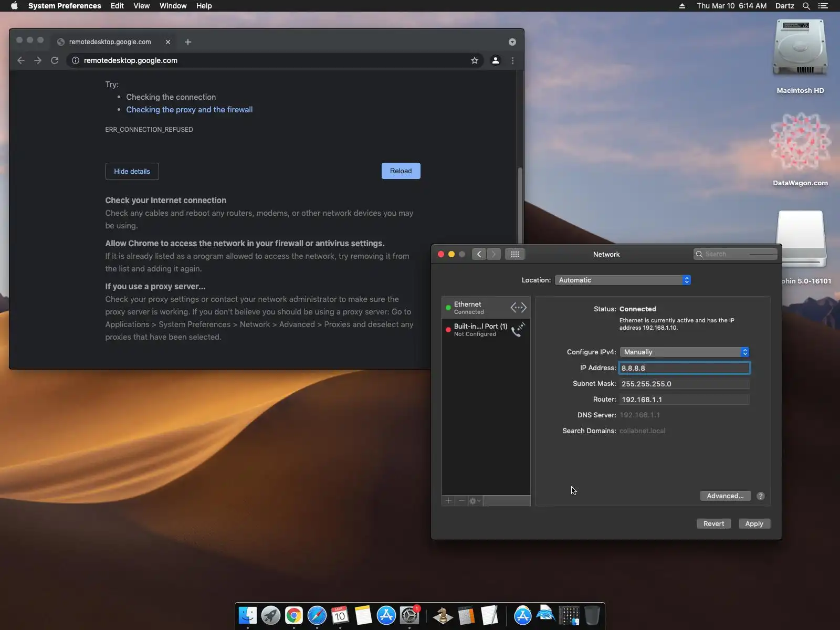Remove selected network service with minus button
This screenshot has height=630, width=840.
click(461, 501)
